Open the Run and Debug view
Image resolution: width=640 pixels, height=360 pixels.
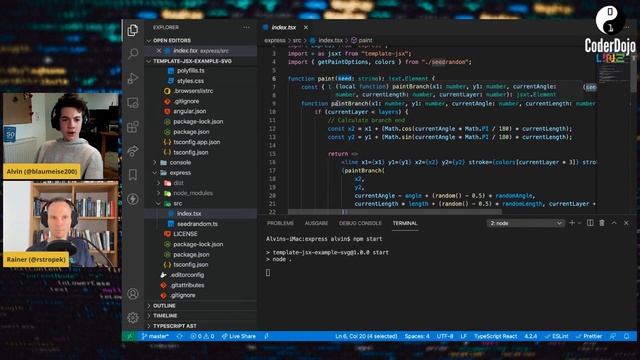(133, 78)
